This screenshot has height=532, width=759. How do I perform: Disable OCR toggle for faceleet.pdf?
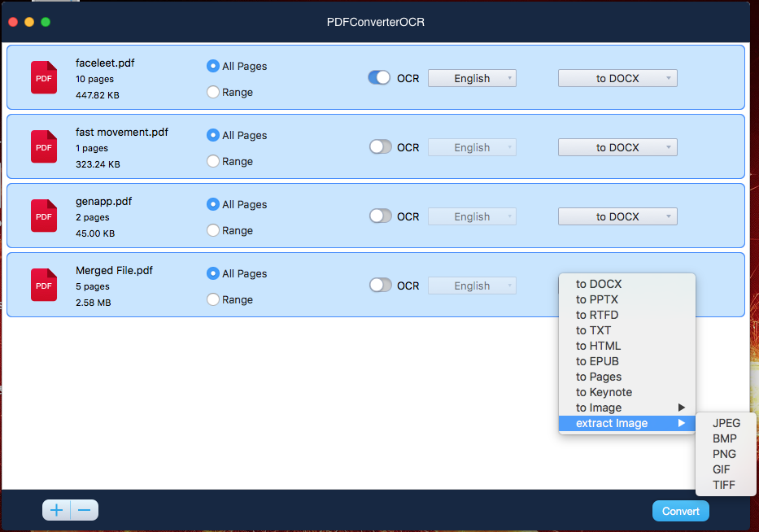coord(379,78)
